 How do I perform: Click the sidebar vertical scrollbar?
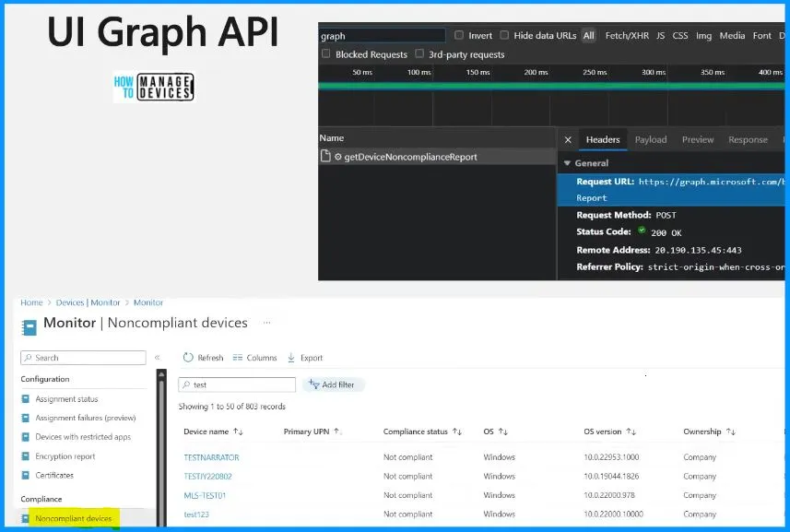pos(161,447)
